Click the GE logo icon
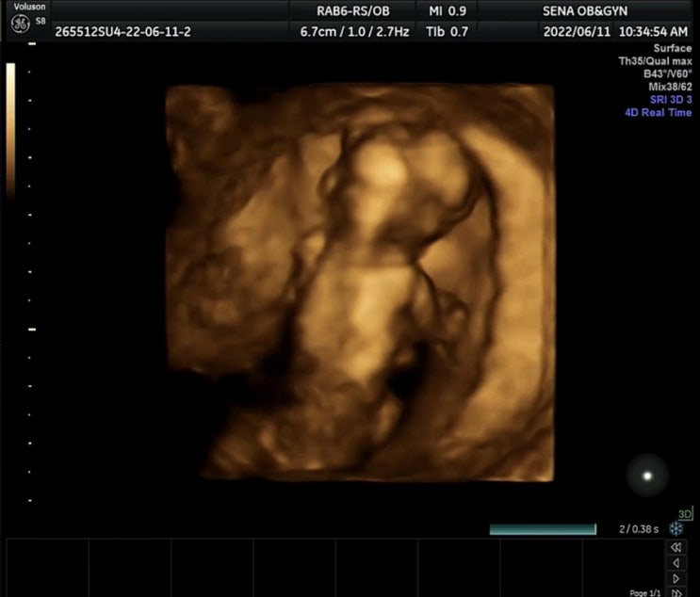Image resolution: width=700 pixels, height=597 pixels. (x=21, y=24)
